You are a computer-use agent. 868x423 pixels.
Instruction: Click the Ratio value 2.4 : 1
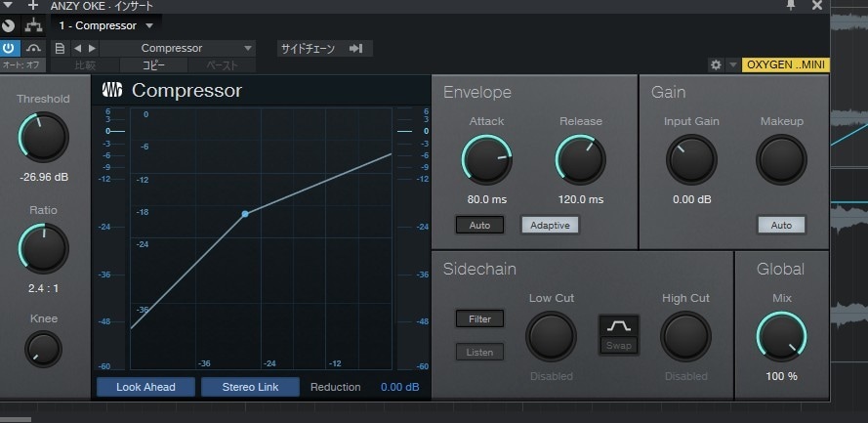click(43, 288)
